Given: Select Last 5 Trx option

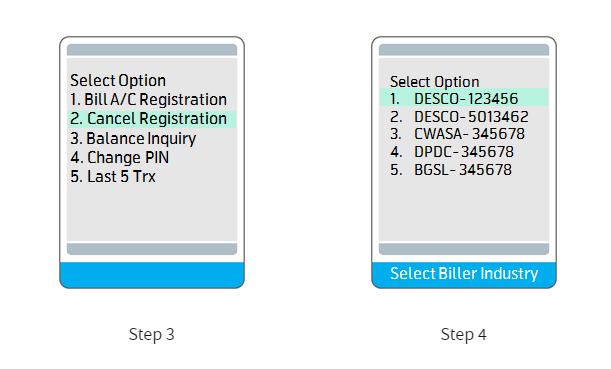Looking at the screenshot, I should pos(113,177).
